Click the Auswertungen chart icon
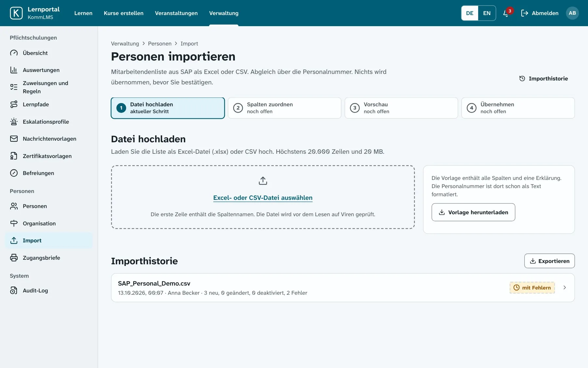The height and width of the screenshot is (368, 588). click(x=14, y=70)
